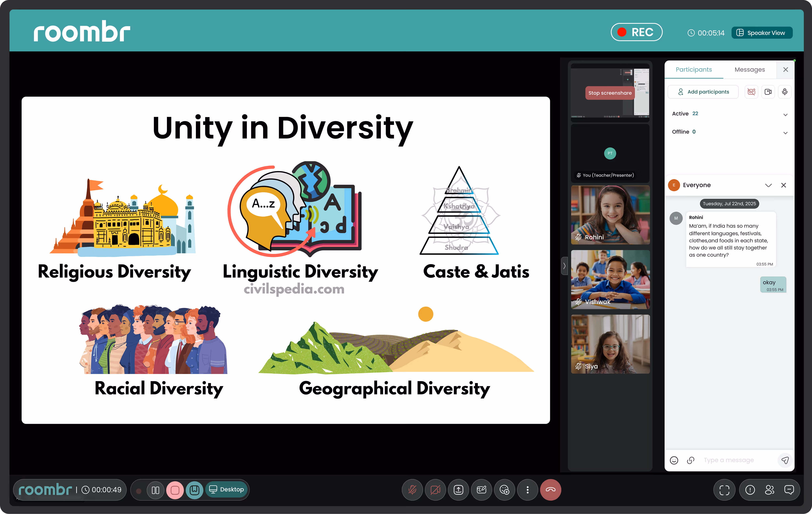
Task: Click the share screen upload icon
Action: coord(458,490)
